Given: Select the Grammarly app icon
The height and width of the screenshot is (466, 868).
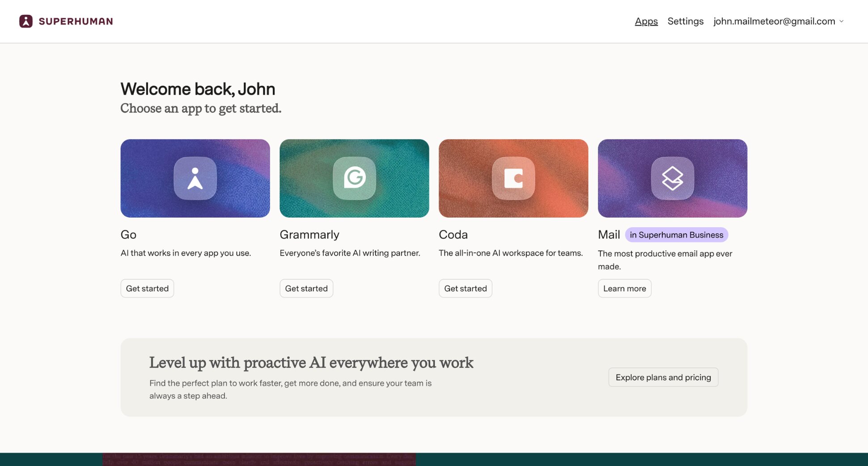Looking at the screenshot, I should 354,178.
